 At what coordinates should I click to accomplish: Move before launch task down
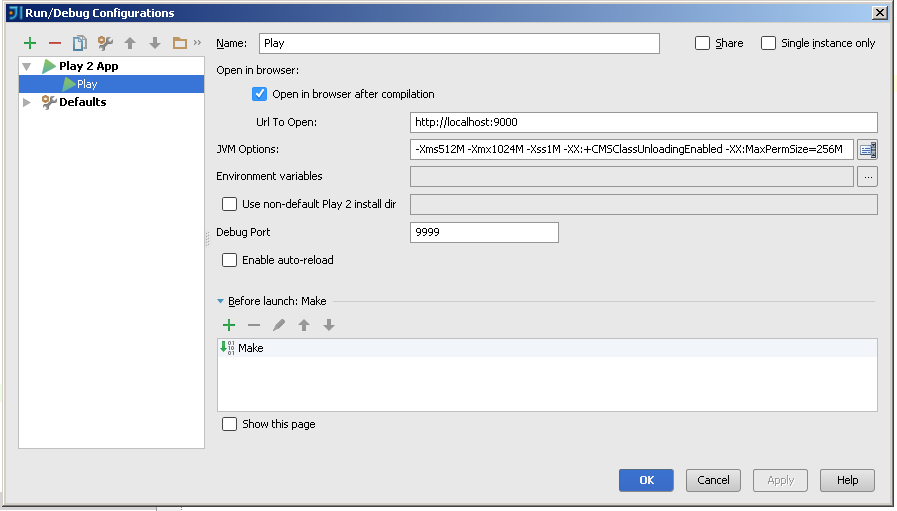(328, 325)
